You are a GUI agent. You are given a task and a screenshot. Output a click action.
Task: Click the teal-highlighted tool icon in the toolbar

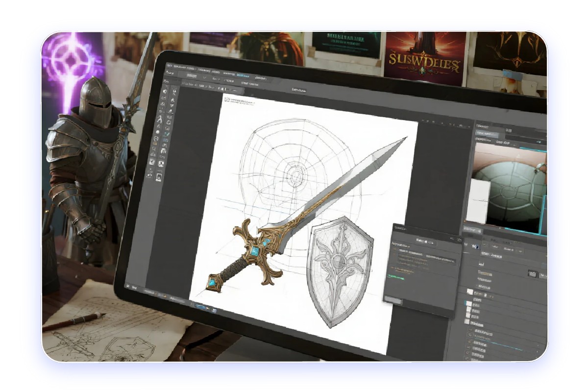167,133
